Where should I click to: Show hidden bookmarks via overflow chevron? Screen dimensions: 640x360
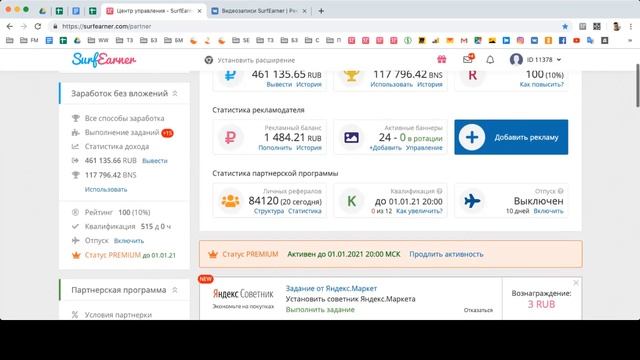point(630,40)
